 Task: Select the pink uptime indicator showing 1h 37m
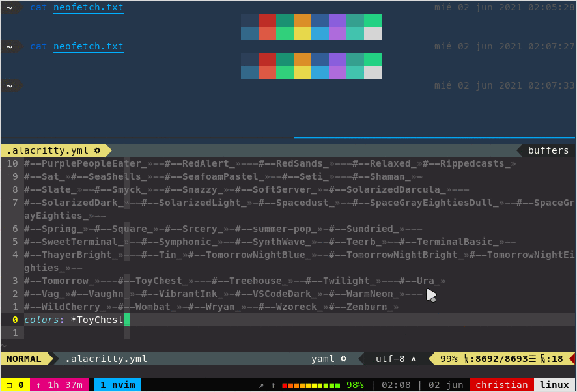[x=59, y=385]
